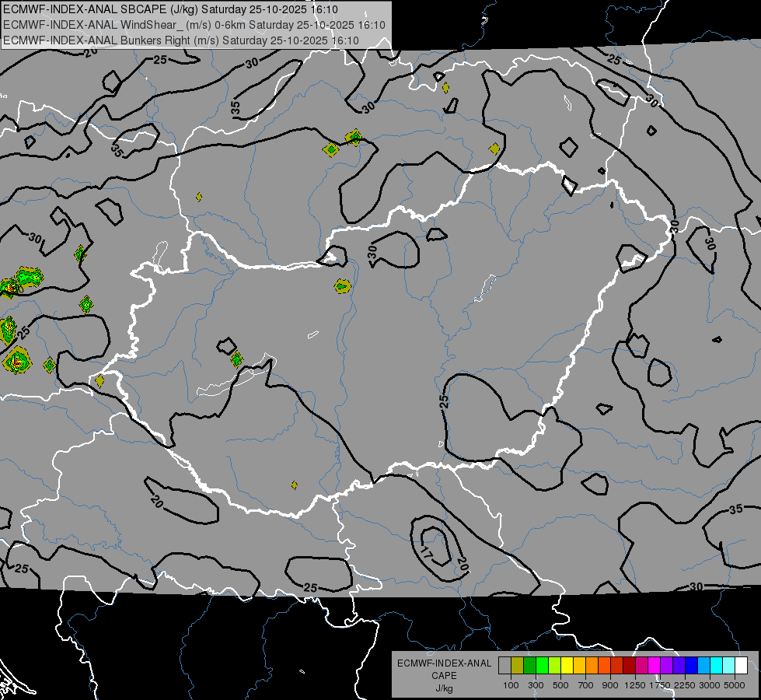Pick the white 5000 J/kg legend swatch
This screenshot has width=761, height=700.
click(x=741, y=666)
